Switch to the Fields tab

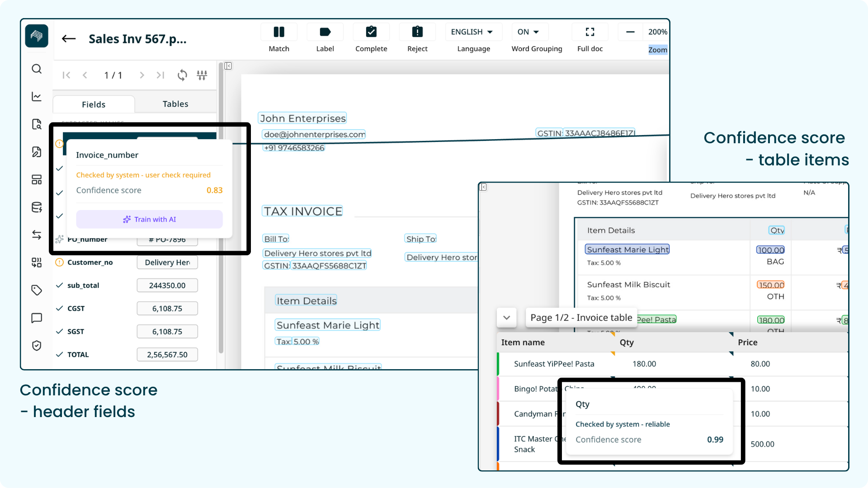pyautogui.click(x=94, y=104)
